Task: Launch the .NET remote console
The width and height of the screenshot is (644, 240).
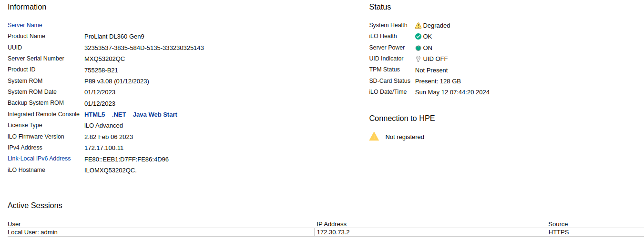Action: tap(119, 115)
